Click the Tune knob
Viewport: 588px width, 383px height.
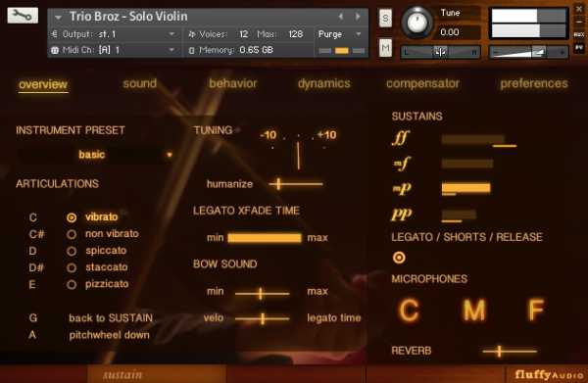pos(417,23)
